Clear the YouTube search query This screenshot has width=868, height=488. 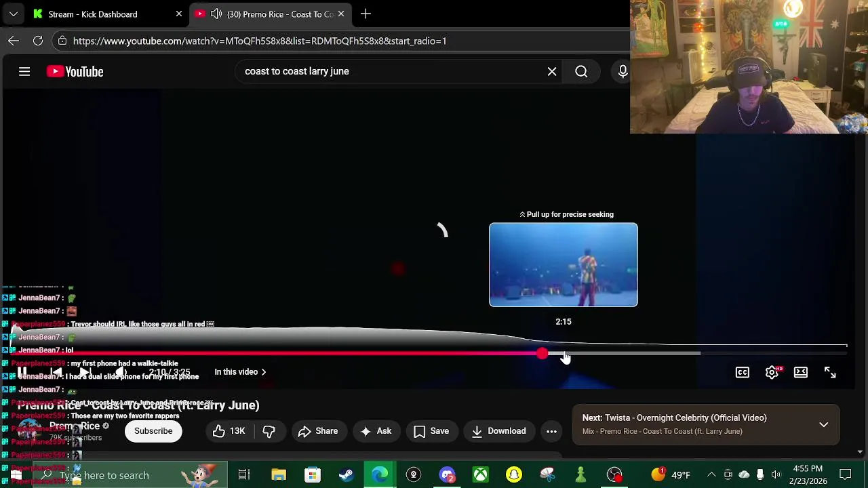click(552, 71)
